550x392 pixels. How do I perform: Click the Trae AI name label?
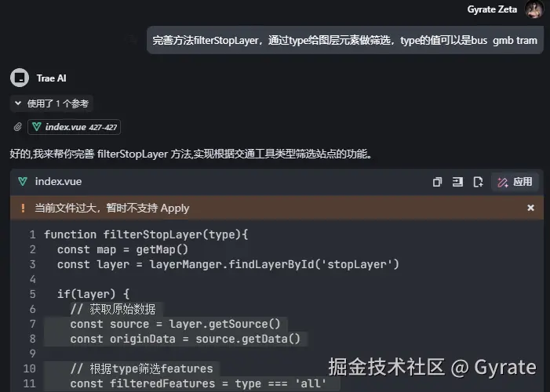coord(51,78)
